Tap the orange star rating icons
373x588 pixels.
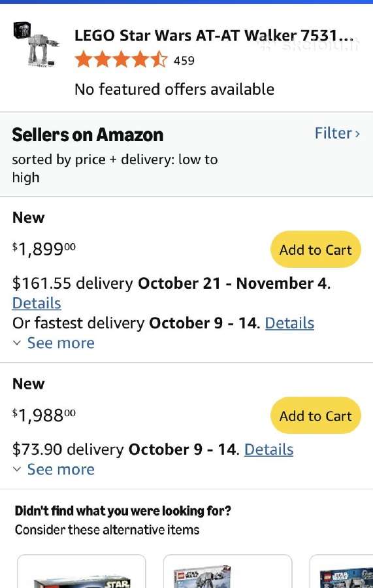click(x=121, y=60)
